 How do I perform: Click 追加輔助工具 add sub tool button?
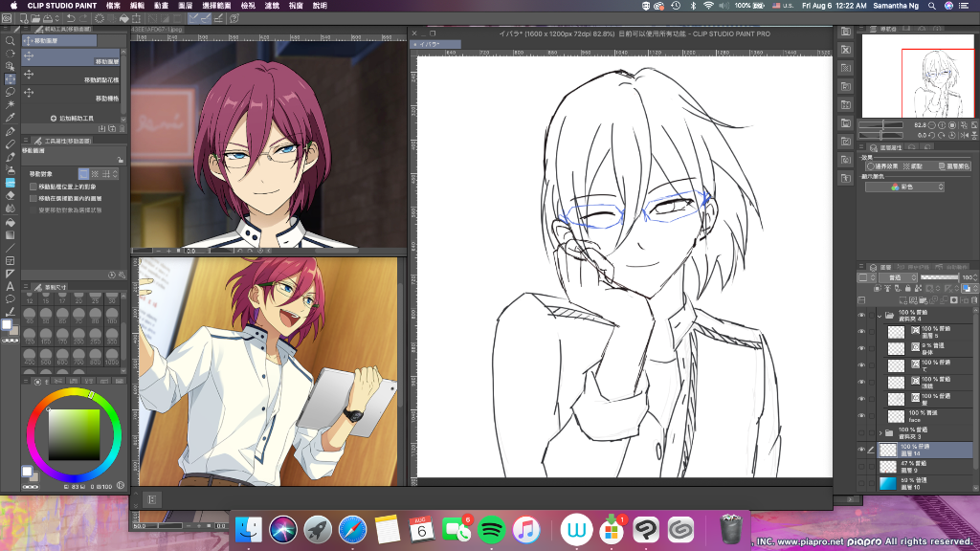pos(72,118)
